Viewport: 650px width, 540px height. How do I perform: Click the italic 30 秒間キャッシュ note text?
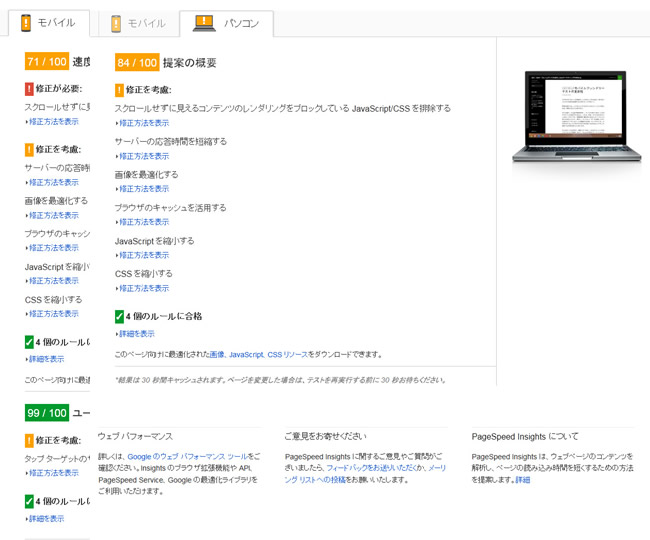pos(281,380)
